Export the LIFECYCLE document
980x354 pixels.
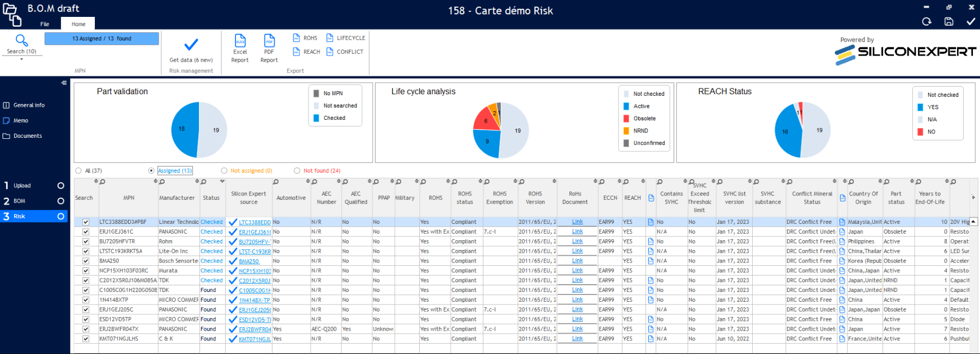pyautogui.click(x=346, y=38)
